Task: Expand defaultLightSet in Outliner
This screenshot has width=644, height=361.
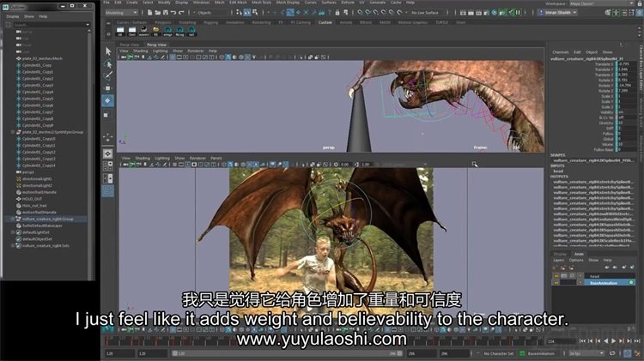Action: 13,232
